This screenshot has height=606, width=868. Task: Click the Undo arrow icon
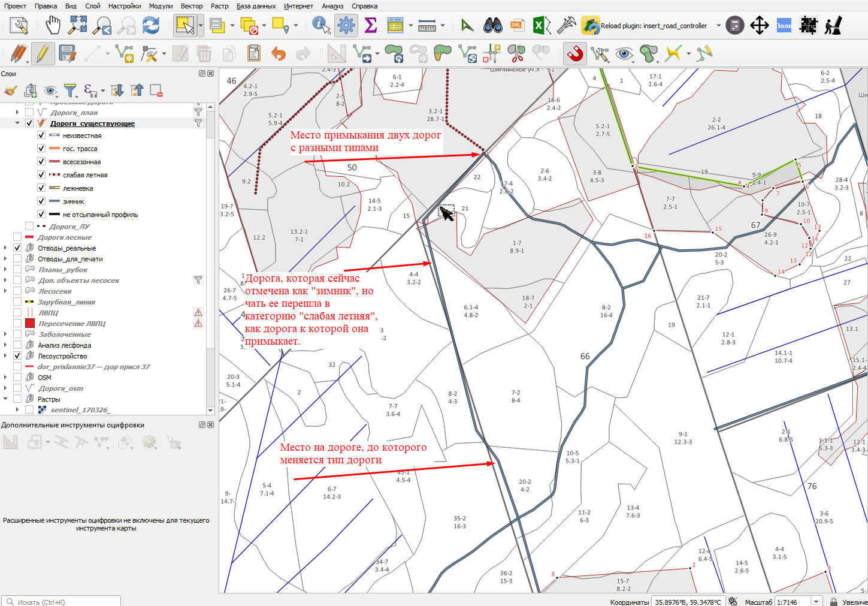tap(279, 54)
